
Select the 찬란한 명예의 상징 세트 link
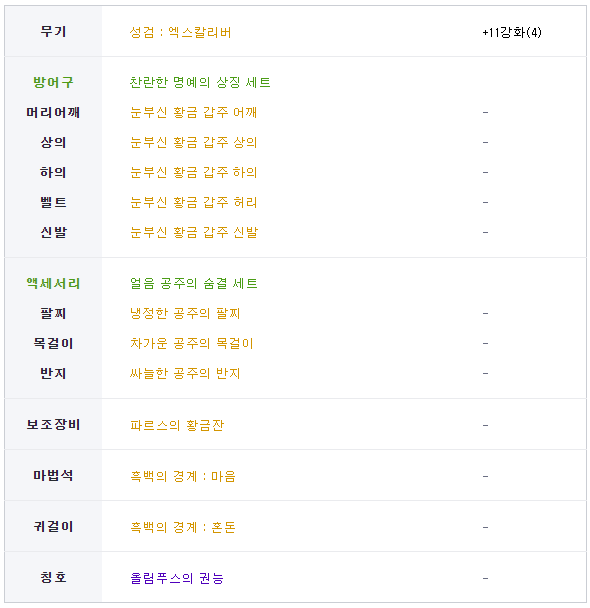pos(200,82)
